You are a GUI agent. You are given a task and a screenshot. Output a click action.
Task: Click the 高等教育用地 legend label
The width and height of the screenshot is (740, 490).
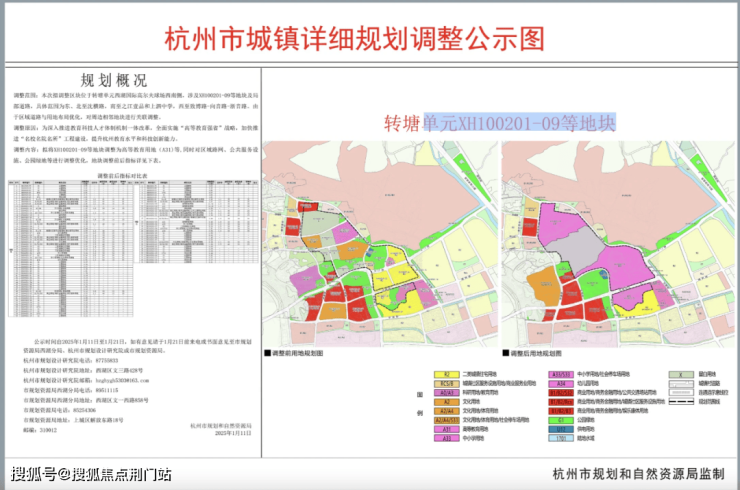476,430
